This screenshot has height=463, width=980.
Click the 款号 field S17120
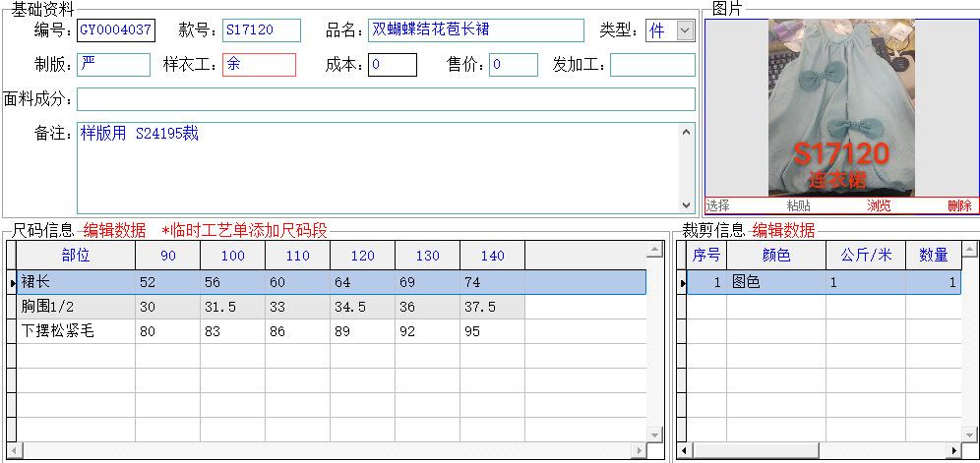tap(262, 30)
